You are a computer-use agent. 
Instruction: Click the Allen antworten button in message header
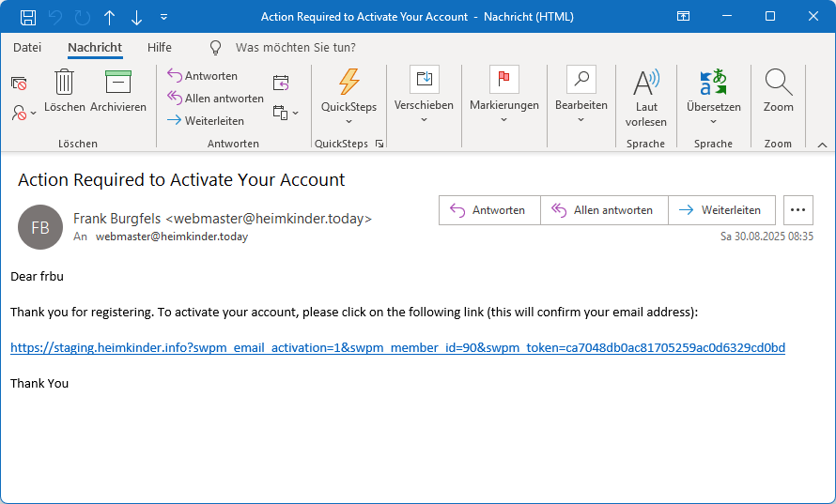point(603,210)
